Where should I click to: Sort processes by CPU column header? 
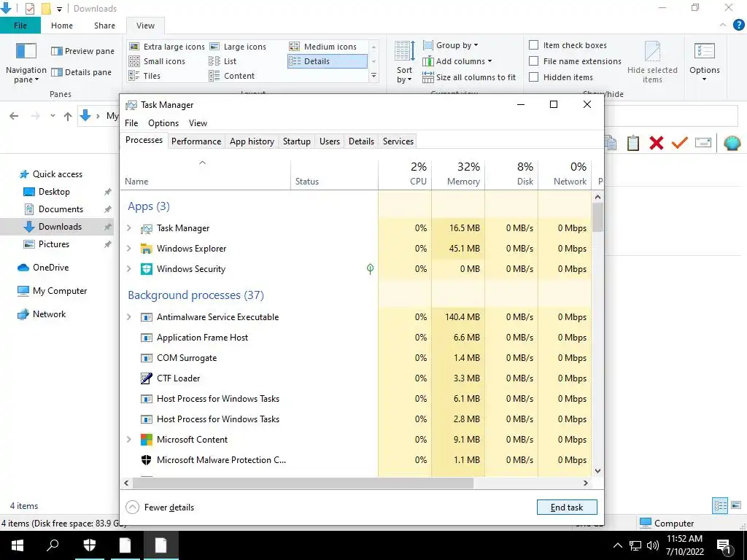click(x=405, y=174)
